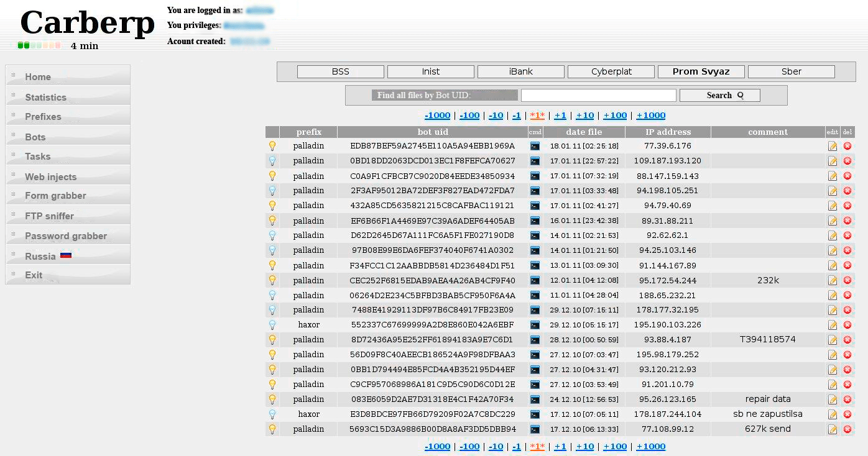Click the edit icon for IP 109.187.193.120

(833, 161)
